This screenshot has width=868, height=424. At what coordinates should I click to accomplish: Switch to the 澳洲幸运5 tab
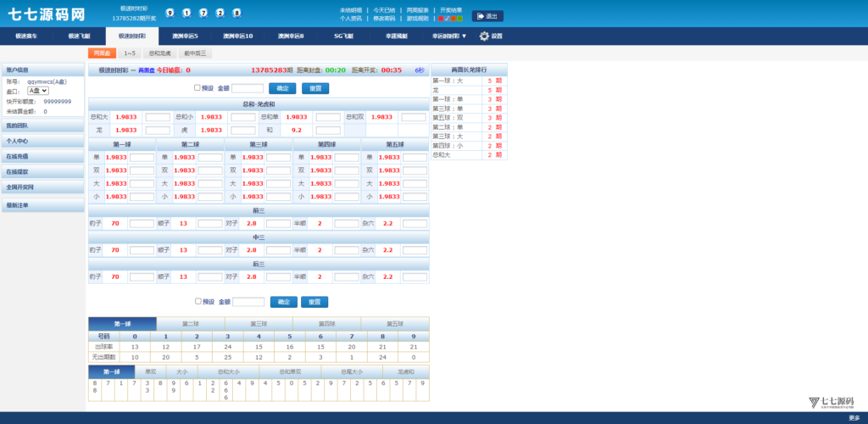tap(185, 36)
